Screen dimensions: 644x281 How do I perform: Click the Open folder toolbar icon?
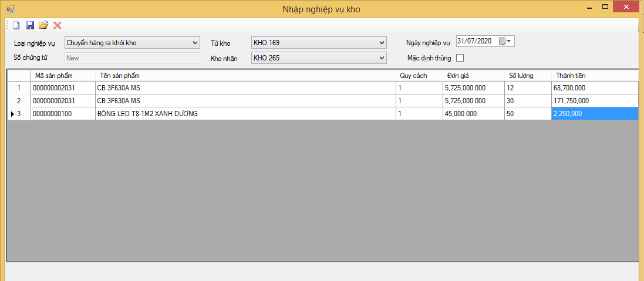point(43,25)
